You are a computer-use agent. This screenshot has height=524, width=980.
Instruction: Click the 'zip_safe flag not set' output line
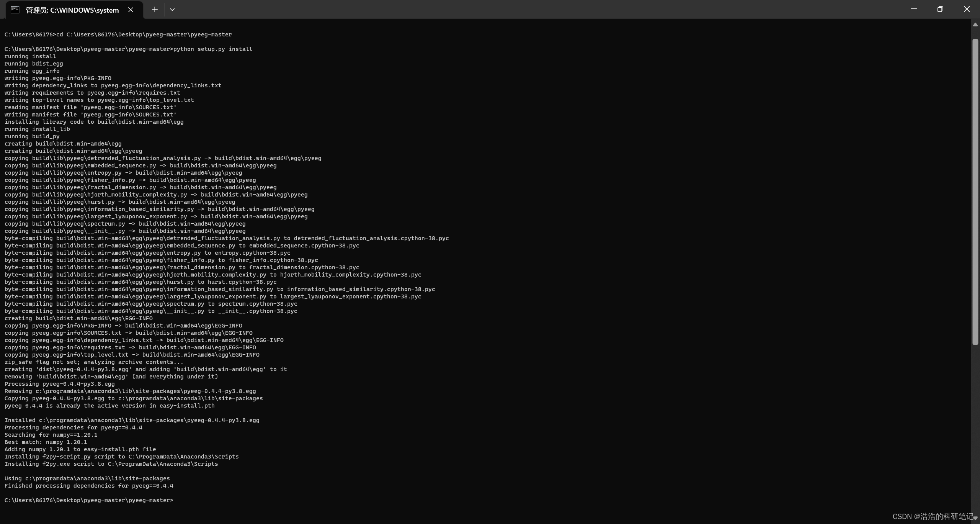point(94,362)
